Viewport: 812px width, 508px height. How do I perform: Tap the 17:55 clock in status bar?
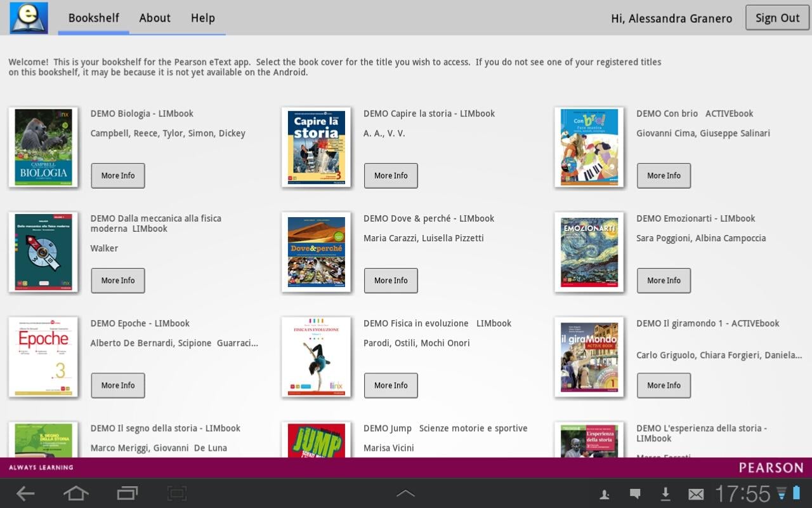(743, 493)
